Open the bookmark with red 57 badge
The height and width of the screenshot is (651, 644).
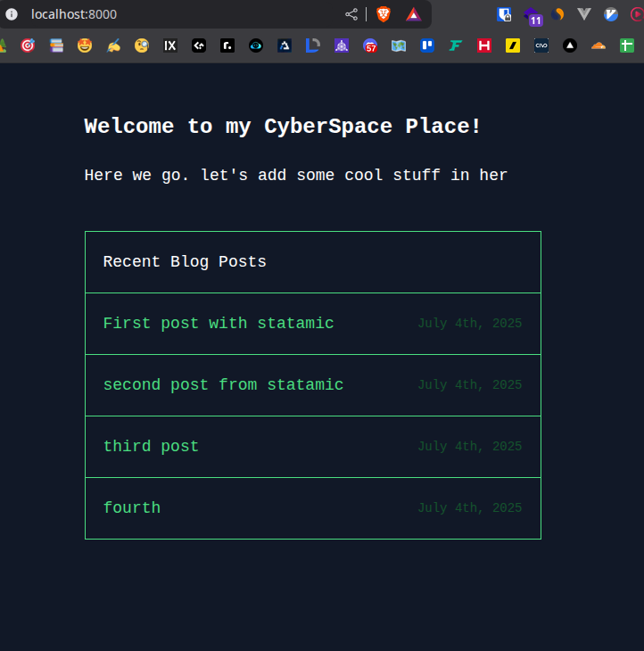(370, 45)
